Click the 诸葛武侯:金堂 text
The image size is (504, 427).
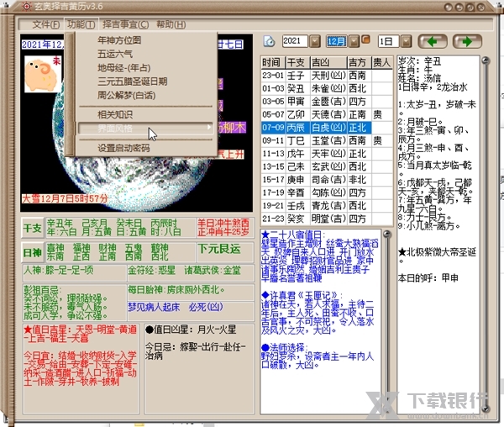click(213, 270)
